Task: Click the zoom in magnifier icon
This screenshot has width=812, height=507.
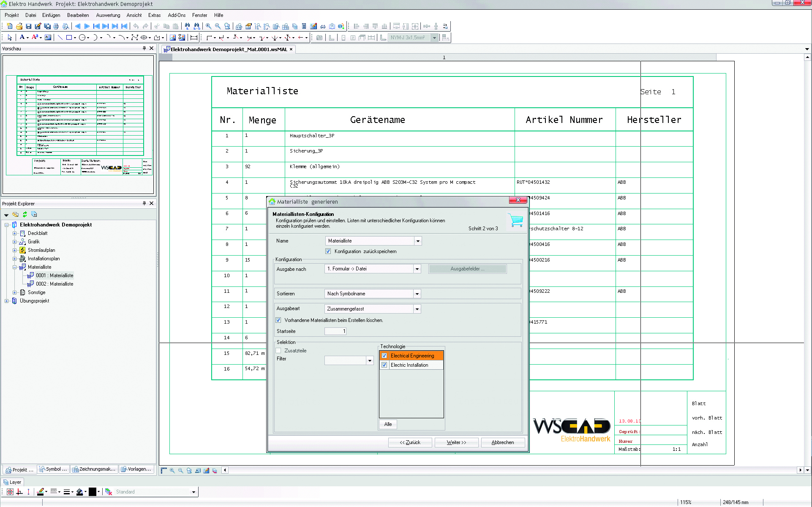Action: pyautogui.click(x=208, y=26)
